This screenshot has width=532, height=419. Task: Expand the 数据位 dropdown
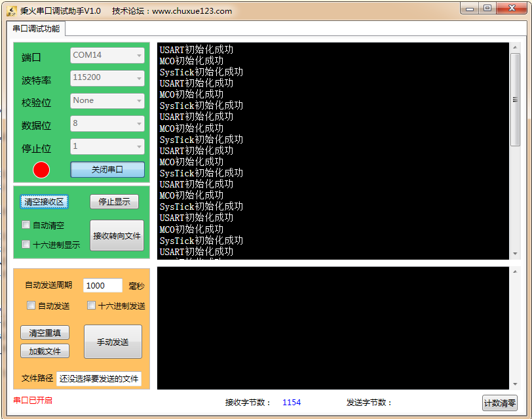[107, 123]
